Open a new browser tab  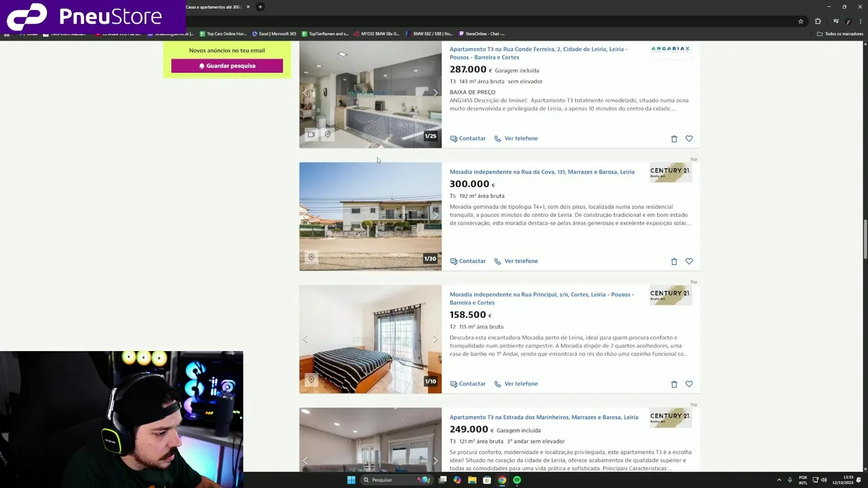pos(260,7)
